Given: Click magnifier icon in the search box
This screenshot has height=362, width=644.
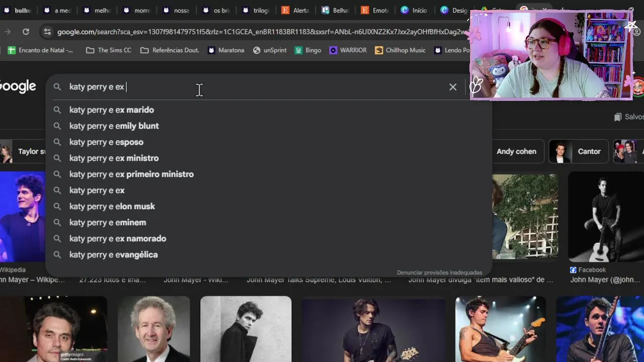Looking at the screenshot, I should click(57, 87).
